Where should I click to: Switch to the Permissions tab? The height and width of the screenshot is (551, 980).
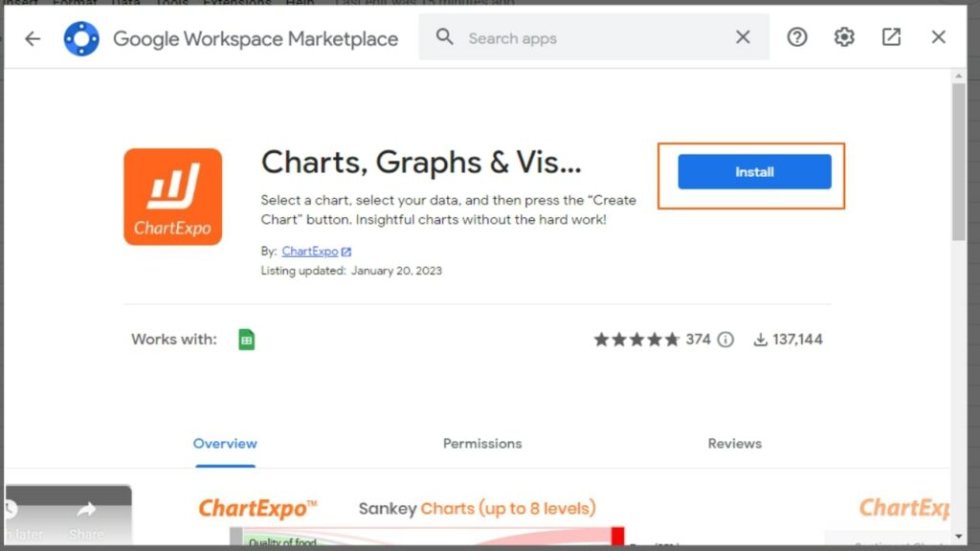pyautogui.click(x=482, y=444)
